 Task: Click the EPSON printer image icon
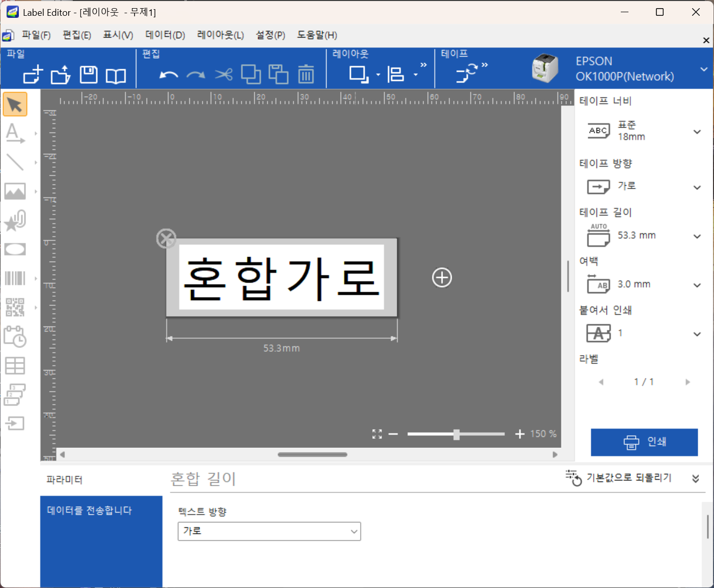tap(545, 68)
